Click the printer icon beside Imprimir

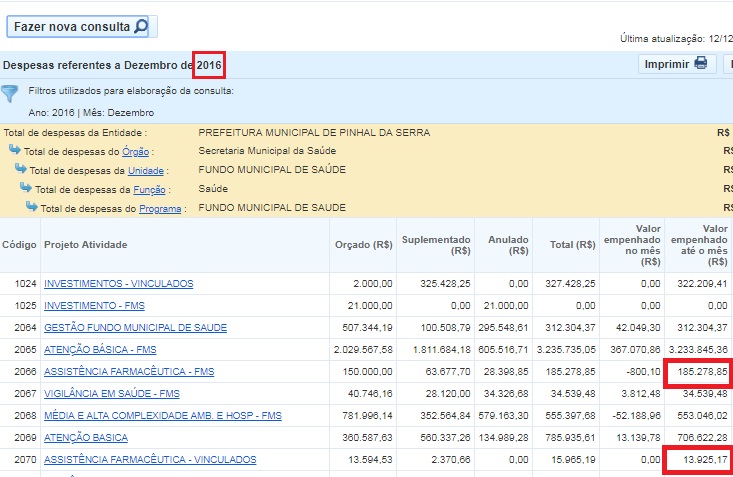point(701,64)
